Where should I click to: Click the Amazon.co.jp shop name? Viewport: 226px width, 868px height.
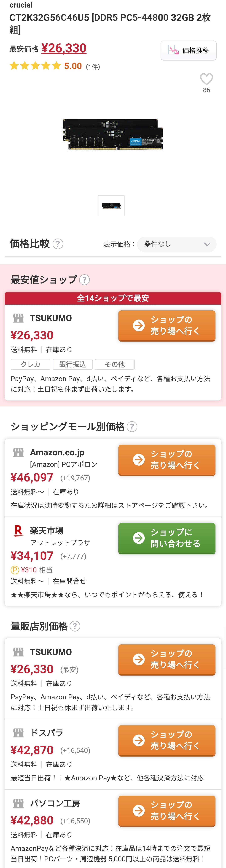(57, 452)
